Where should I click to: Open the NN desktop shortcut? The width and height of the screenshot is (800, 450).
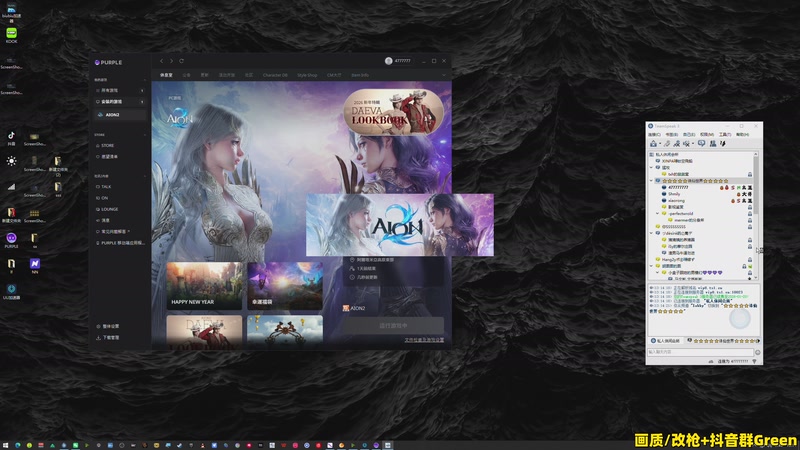pyautogui.click(x=35, y=265)
